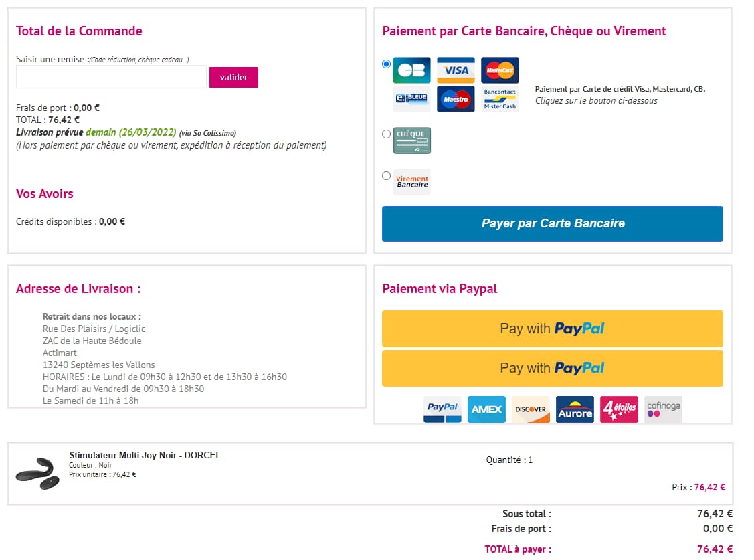Click the second Pay with PayPal button

click(552, 368)
